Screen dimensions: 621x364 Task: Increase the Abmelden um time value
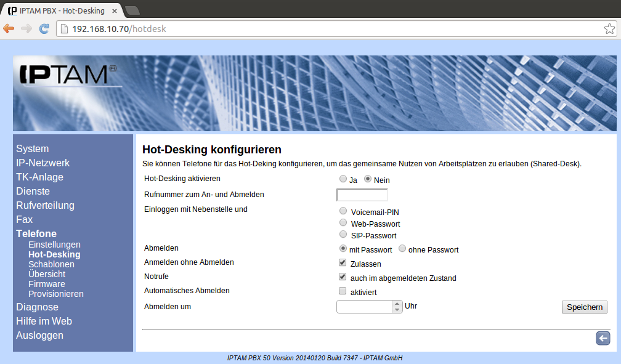point(397,303)
